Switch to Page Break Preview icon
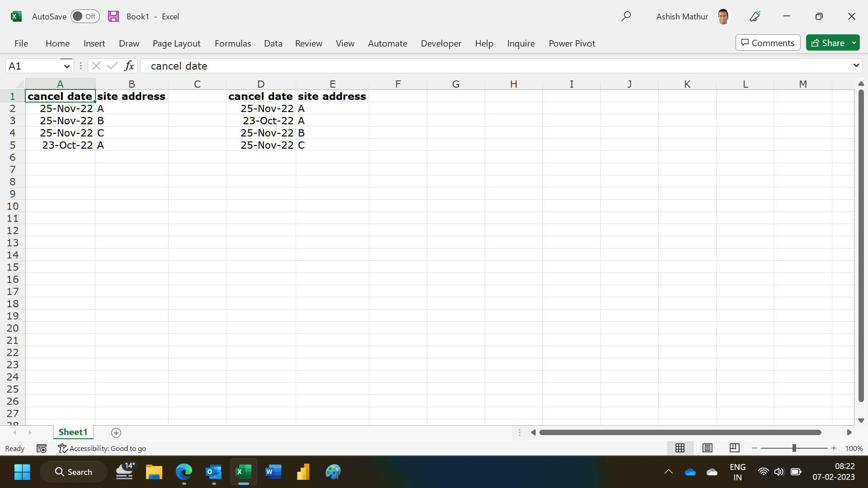Viewport: 868px width, 488px height. [735, 448]
